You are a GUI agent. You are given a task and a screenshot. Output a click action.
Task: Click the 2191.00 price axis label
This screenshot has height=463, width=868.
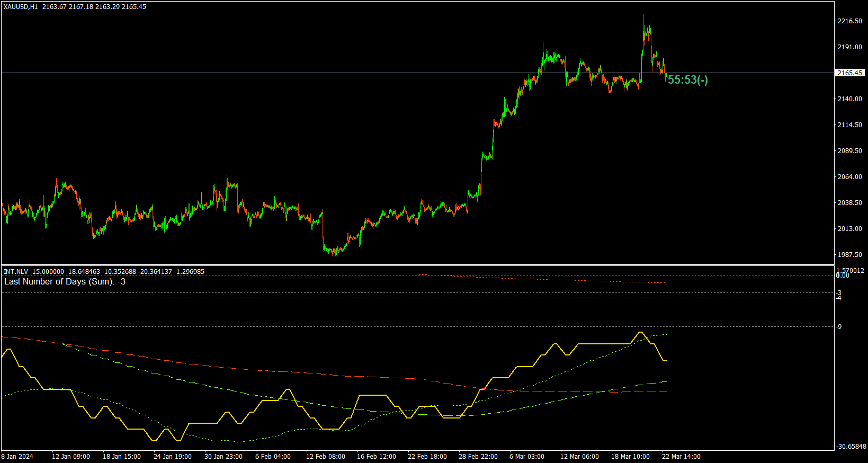tap(849, 47)
